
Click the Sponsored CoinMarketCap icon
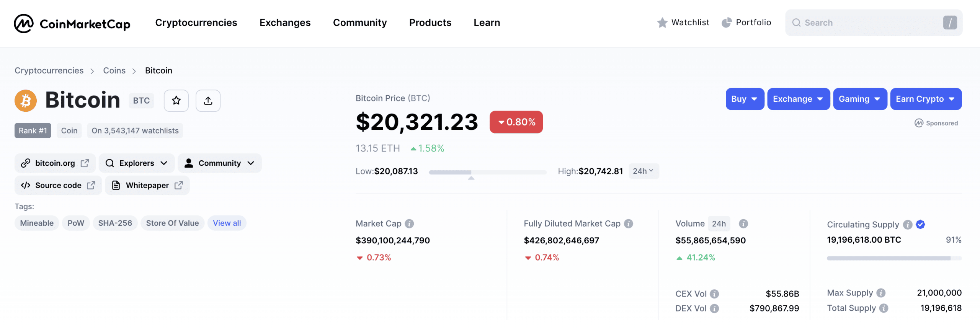(x=919, y=123)
